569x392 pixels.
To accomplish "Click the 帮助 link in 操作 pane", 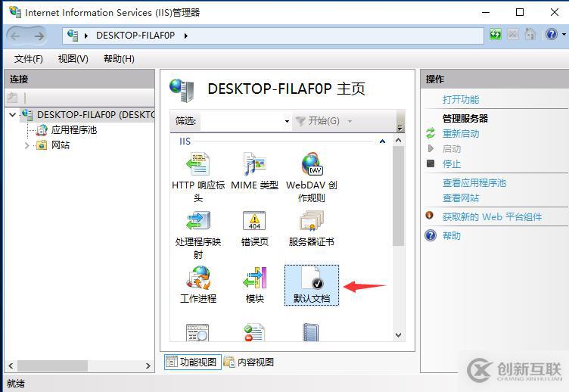I will pyautogui.click(x=452, y=235).
